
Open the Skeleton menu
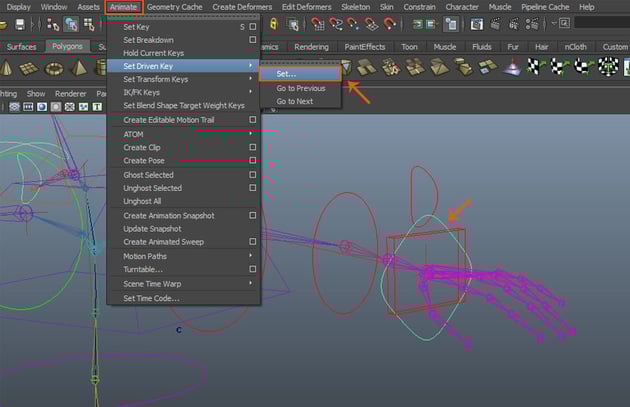coord(356,7)
